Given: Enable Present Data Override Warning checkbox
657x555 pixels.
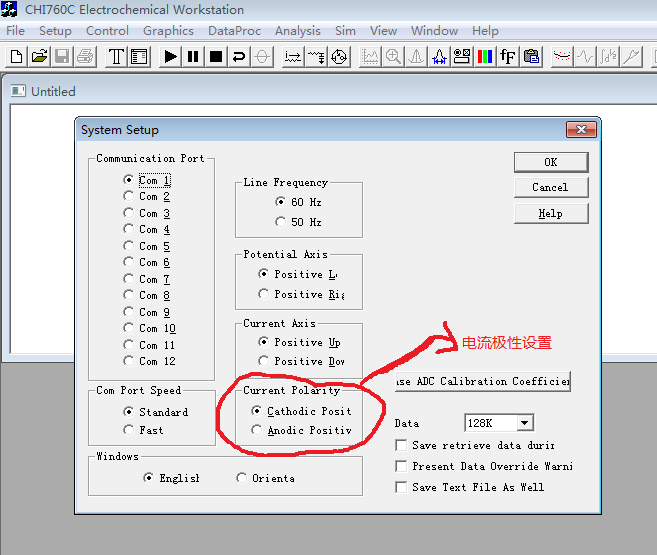Looking at the screenshot, I should [484, 466].
